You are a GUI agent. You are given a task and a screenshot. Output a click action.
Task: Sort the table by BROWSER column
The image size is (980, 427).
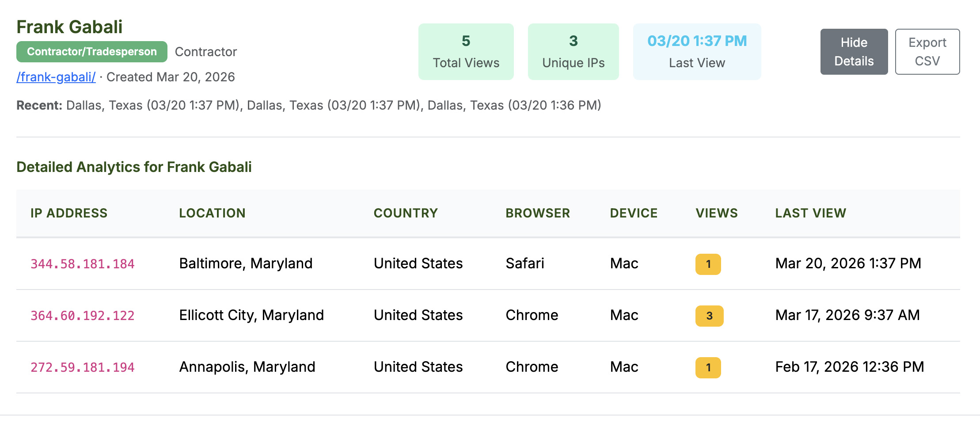[537, 213]
